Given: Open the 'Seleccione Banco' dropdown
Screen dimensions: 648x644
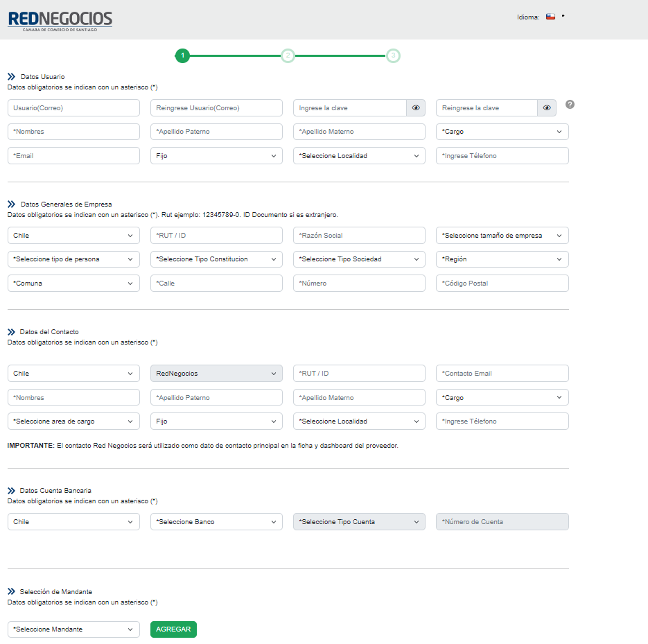Looking at the screenshot, I should (216, 522).
